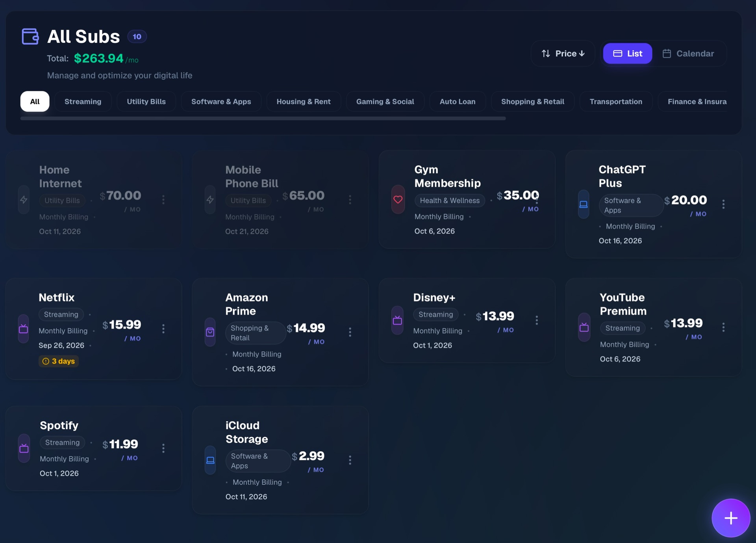The width and height of the screenshot is (756, 543).
Task: Select the All category tab
Action: click(35, 102)
